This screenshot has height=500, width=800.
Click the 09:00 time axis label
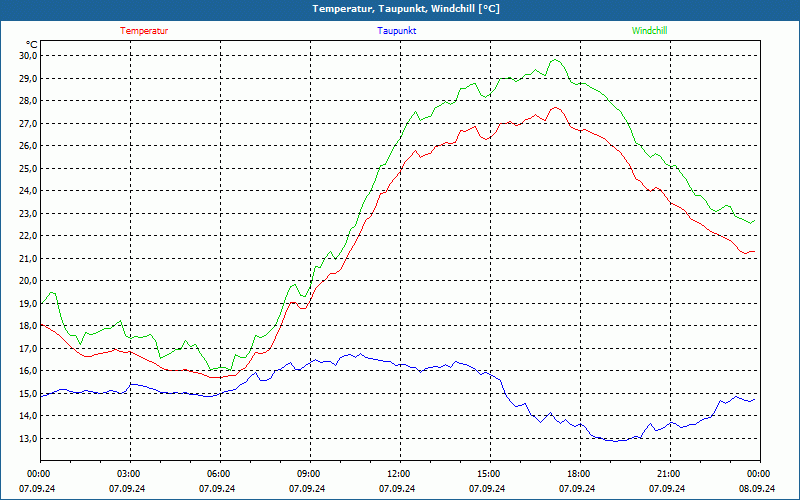pos(310,474)
